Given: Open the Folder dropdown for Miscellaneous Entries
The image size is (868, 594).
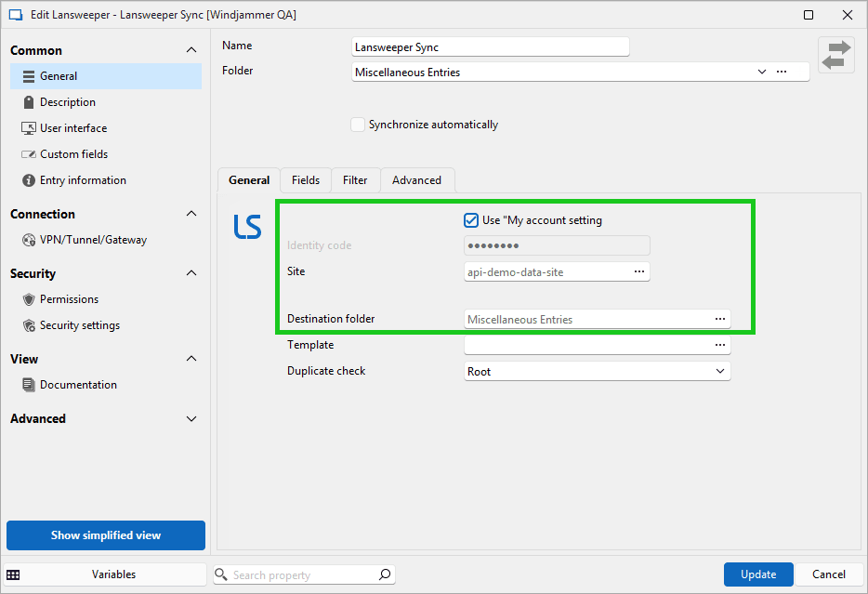Looking at the screenshot, I should [762, 72].
